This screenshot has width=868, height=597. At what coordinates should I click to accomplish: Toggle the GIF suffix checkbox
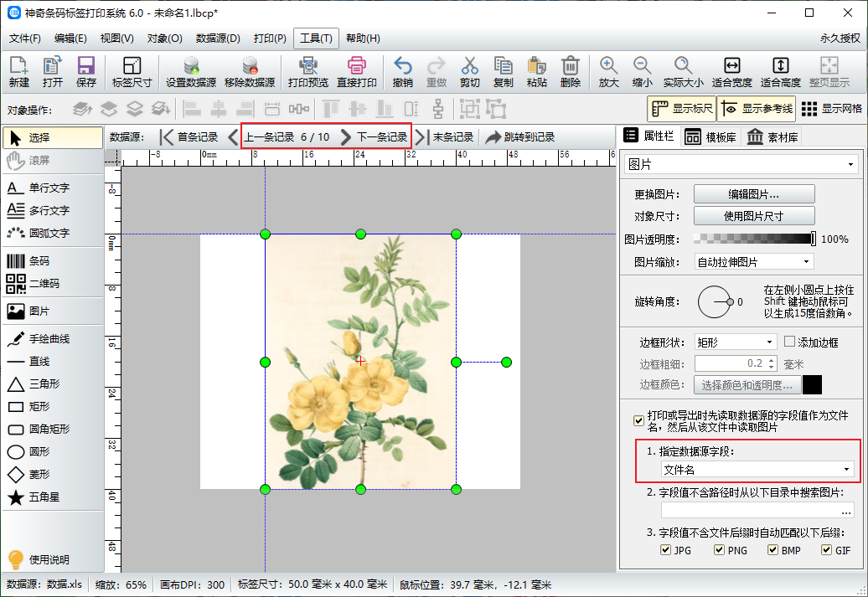pyautogui.click(x=826, y=550)
